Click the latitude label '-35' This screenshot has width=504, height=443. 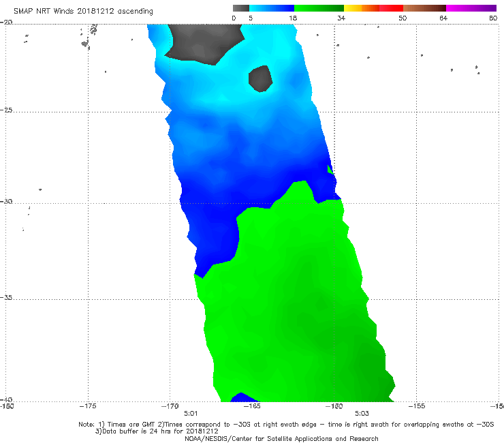pos(6,298)
